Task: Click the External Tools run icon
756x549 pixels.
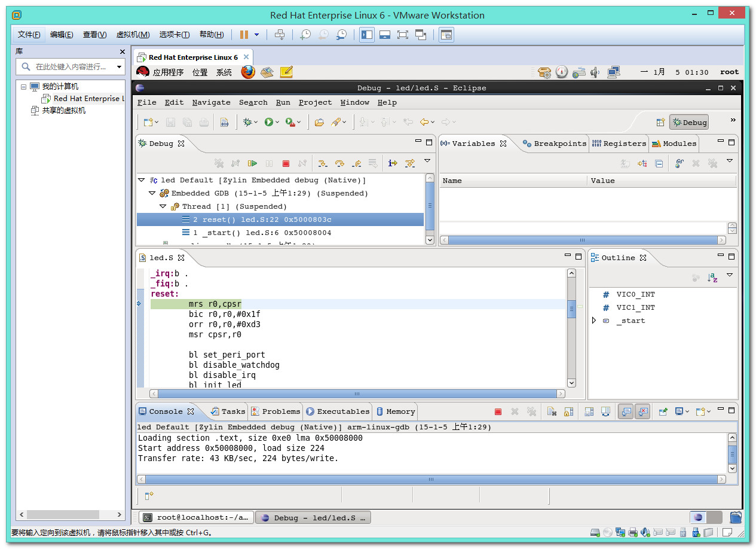Action: (x=289, y=122)
